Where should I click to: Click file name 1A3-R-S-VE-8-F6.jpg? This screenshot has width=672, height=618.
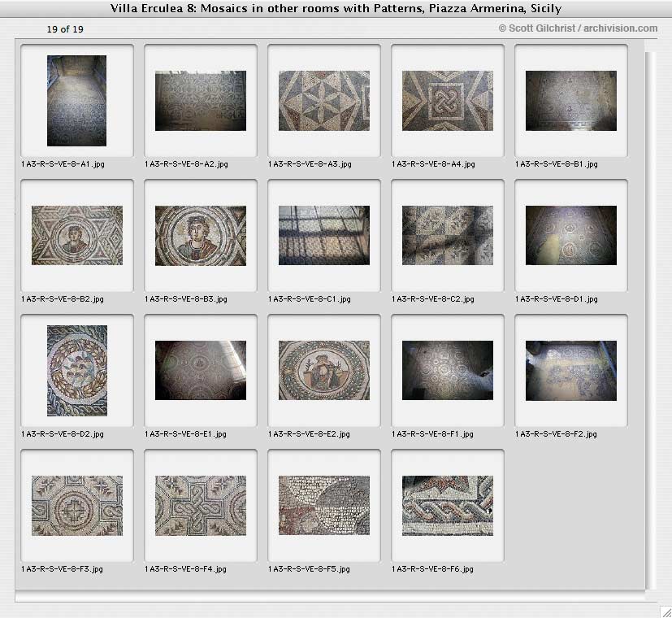point(432,569)
